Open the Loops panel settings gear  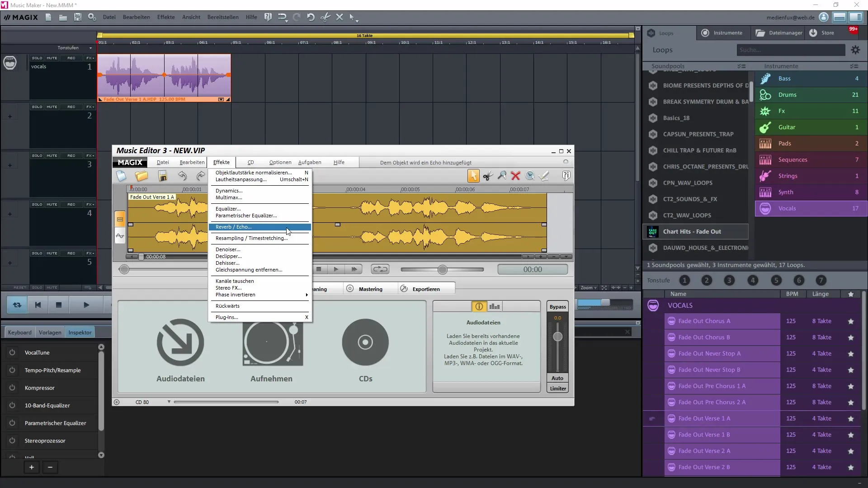[x=855, y=50]
